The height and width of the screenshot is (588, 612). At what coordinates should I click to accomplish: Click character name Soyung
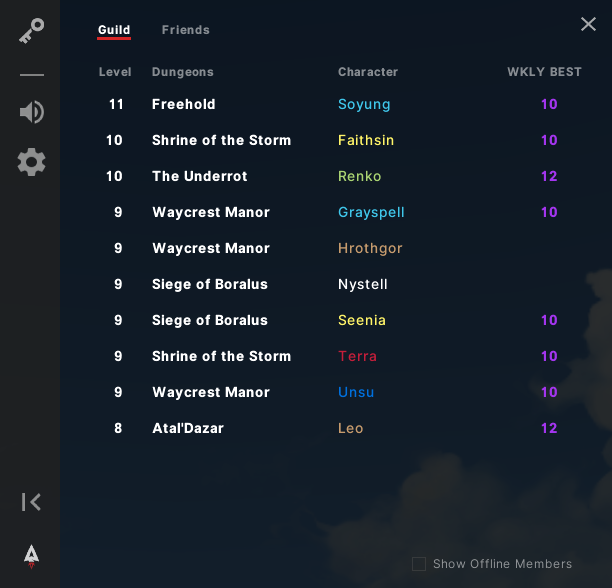[x=364, y=104]
